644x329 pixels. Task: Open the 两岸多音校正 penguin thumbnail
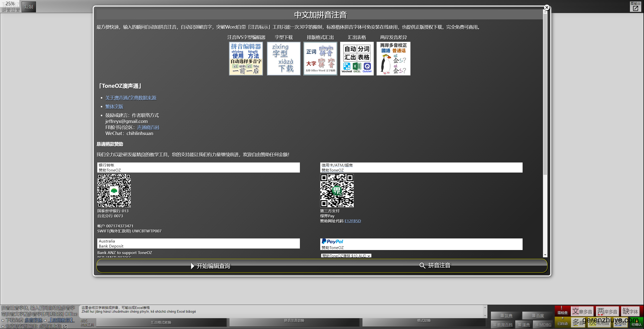(x=393, y=59)
